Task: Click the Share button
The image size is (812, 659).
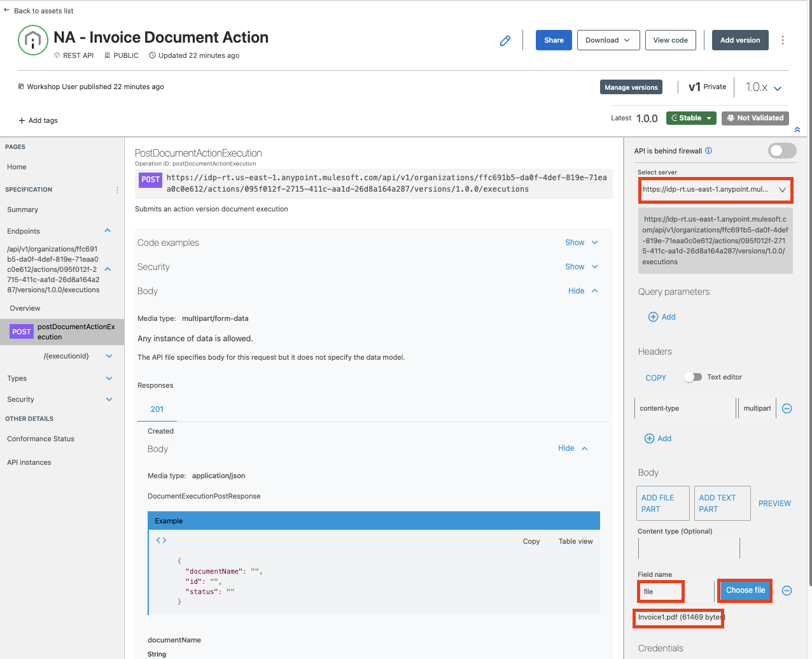Action: [554, 40]
